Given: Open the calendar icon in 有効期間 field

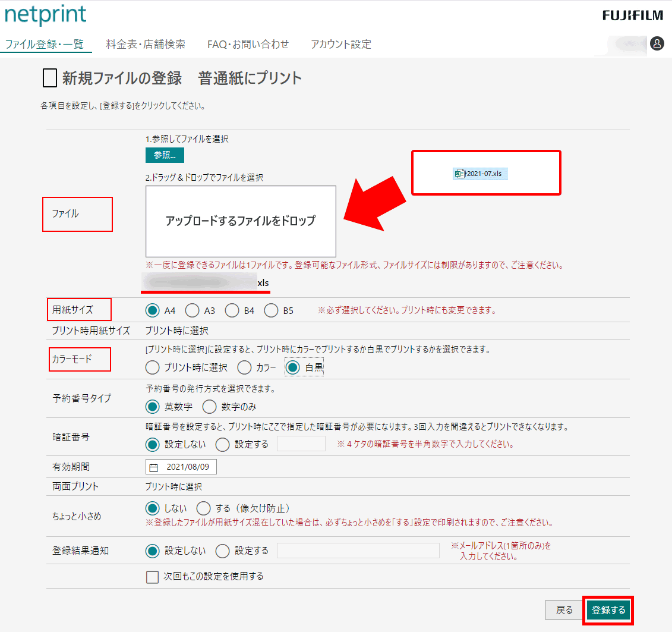Looking at the screenshot, I should pos(155,467).
